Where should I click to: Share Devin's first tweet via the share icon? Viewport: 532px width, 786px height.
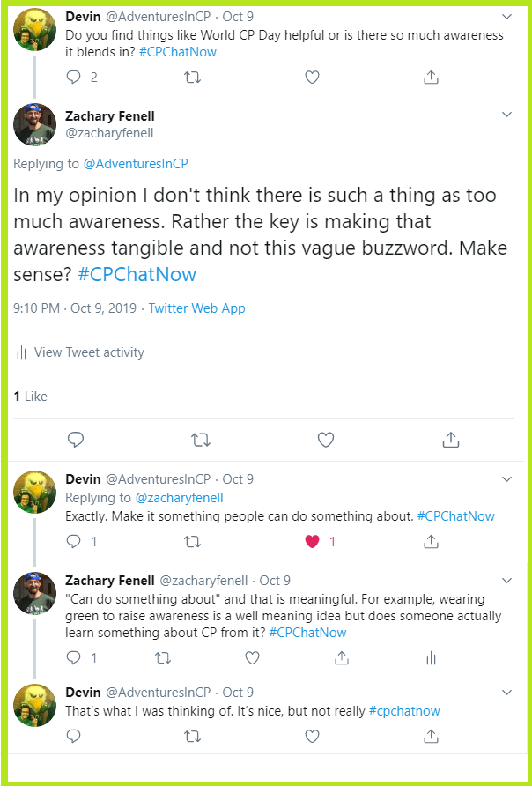[x=431, y=77]
